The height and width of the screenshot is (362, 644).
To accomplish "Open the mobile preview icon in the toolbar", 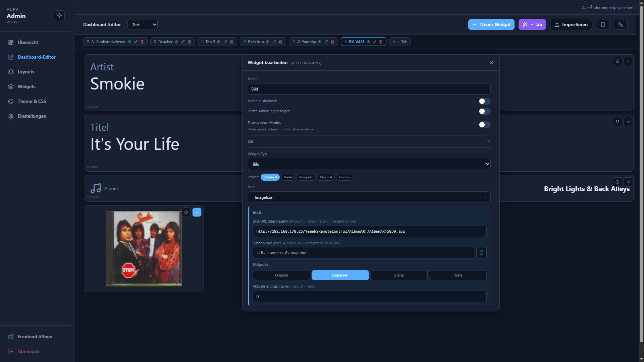I will click(x=603, y=24).
